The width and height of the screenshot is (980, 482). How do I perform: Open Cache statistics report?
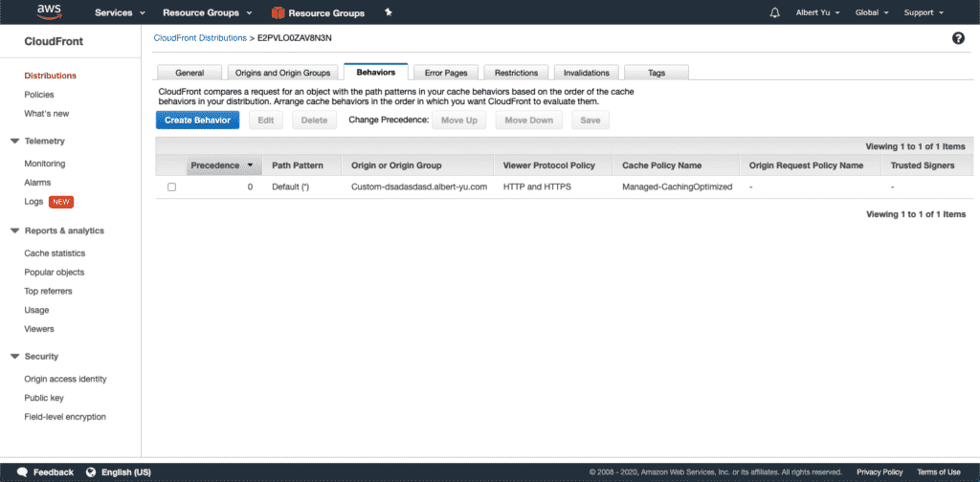point(55,253)
